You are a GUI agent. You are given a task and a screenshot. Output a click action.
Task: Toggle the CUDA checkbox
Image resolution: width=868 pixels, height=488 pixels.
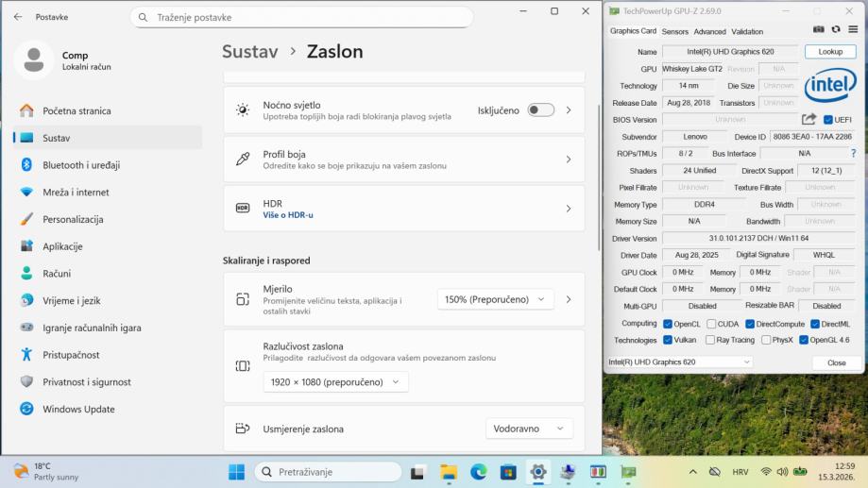(711, 324)
